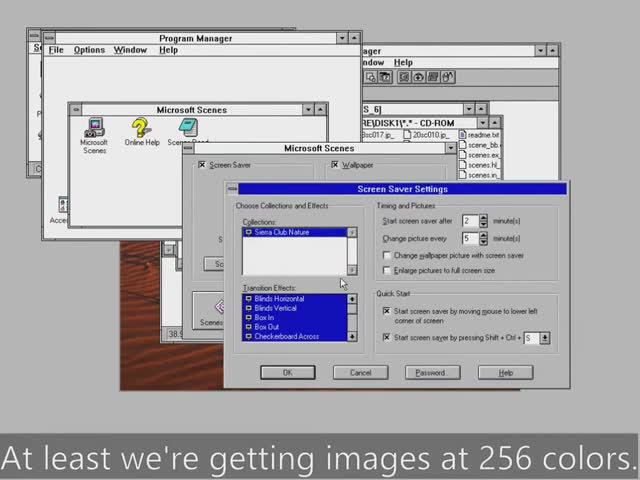The width and height of the screenshot is (640, 480).
Task: Open the Window menu in Program Manager
Action: click(x=130, y=50)
